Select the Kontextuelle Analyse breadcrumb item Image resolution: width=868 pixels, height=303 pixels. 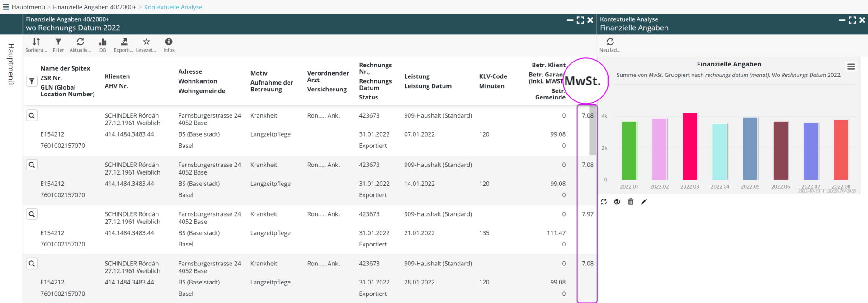[x=173, y=7]
